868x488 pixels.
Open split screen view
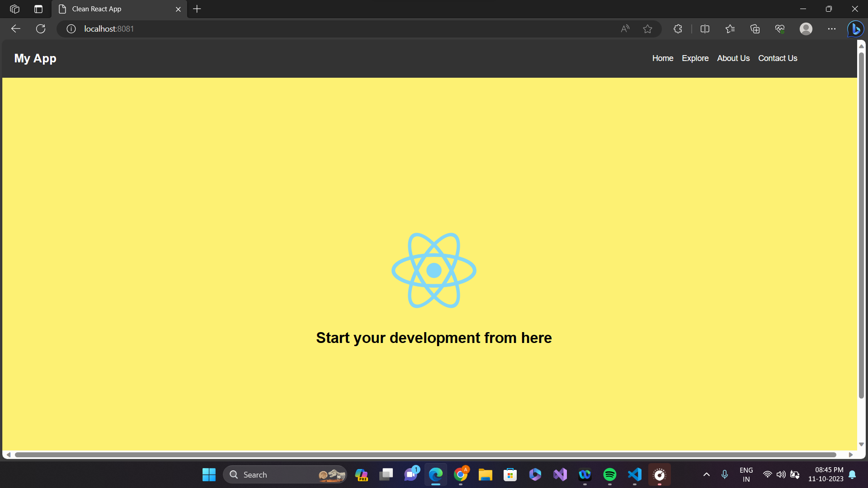[705, 28]
